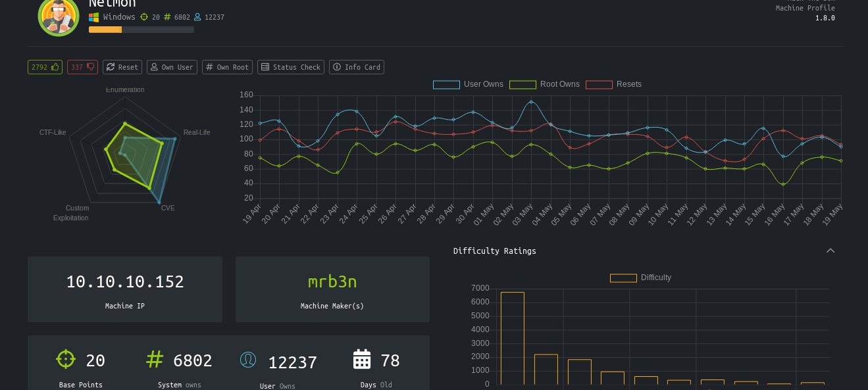
Task: Open mrb3n's maker profile
Action: 332,281
